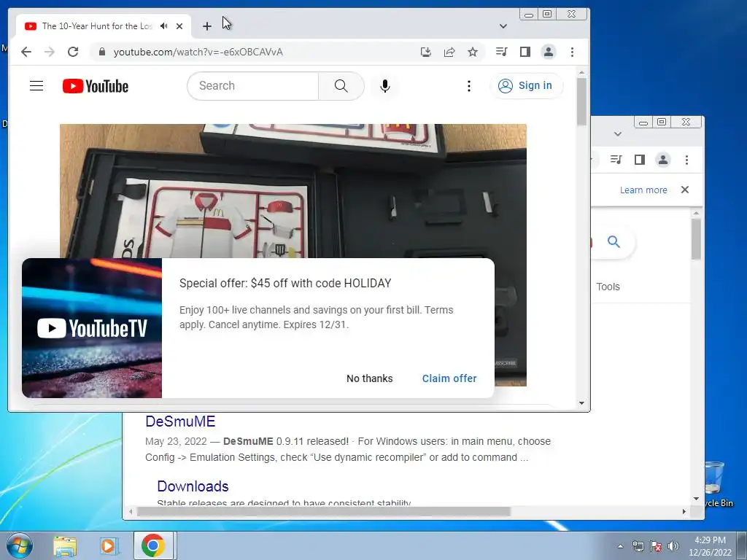This screenshot has height=560, width=747.
Task: Click YouTube page vertical scrollbar thumb
Action: coord(581,101)
